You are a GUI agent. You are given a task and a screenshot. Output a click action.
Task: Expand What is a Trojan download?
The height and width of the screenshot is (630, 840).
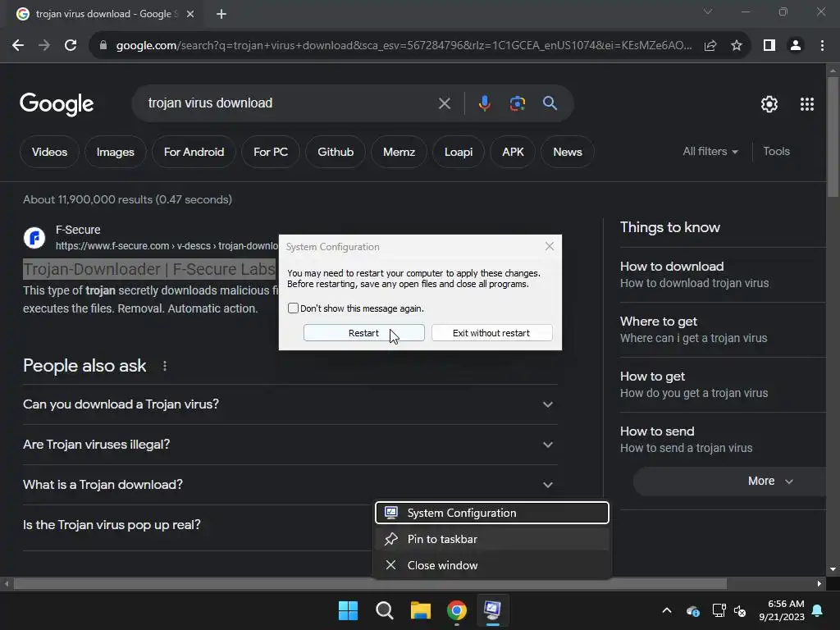coord(290,485)
